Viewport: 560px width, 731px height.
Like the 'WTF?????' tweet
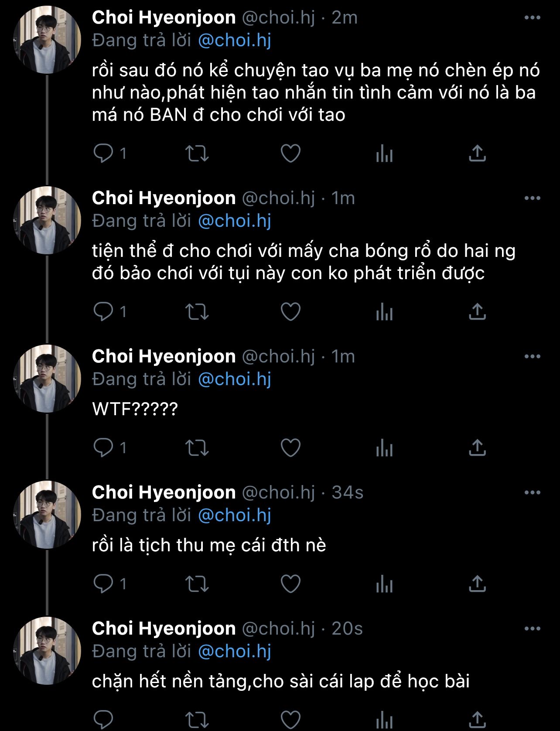290,448
